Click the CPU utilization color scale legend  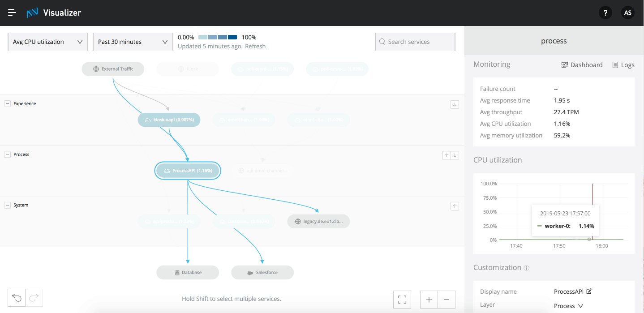point(217,37)
